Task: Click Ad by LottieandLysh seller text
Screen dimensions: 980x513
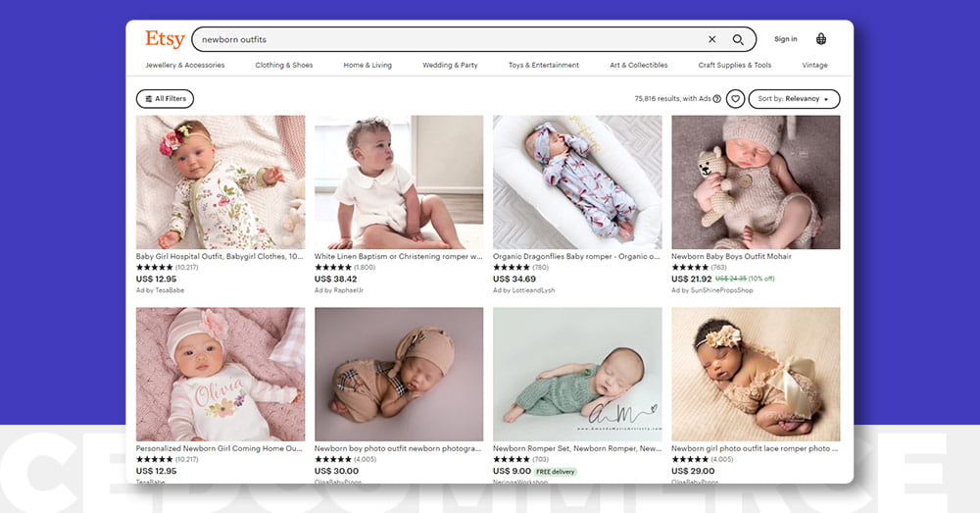Action: click(523, 290)
